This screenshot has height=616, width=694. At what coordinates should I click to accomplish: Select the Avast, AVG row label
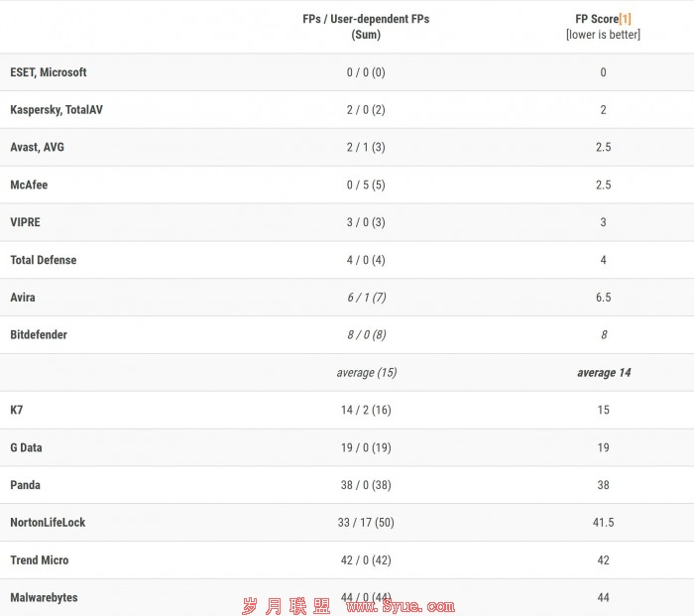[x=38, y=147]
